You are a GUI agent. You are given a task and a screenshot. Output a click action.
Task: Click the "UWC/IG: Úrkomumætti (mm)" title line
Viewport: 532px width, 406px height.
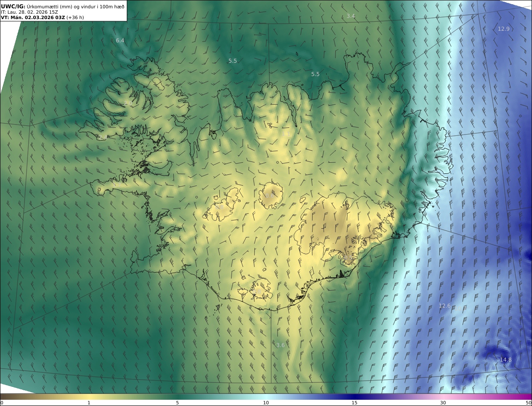(63, 6)
